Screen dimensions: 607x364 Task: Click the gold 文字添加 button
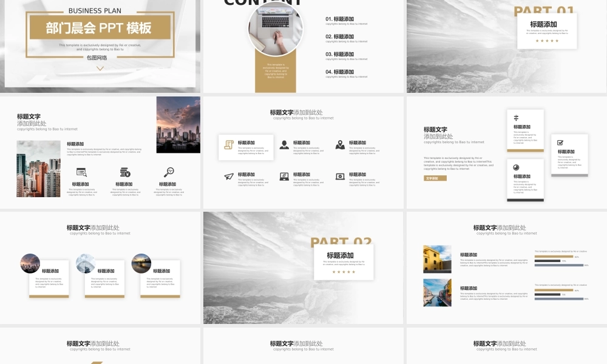click(x=435, y=178)
